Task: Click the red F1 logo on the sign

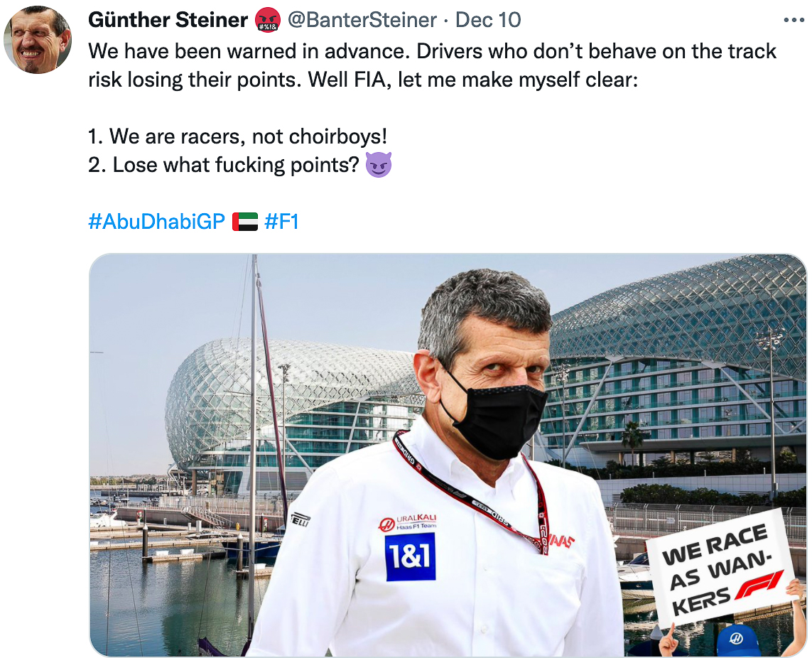Action: (x=759, y=584)
